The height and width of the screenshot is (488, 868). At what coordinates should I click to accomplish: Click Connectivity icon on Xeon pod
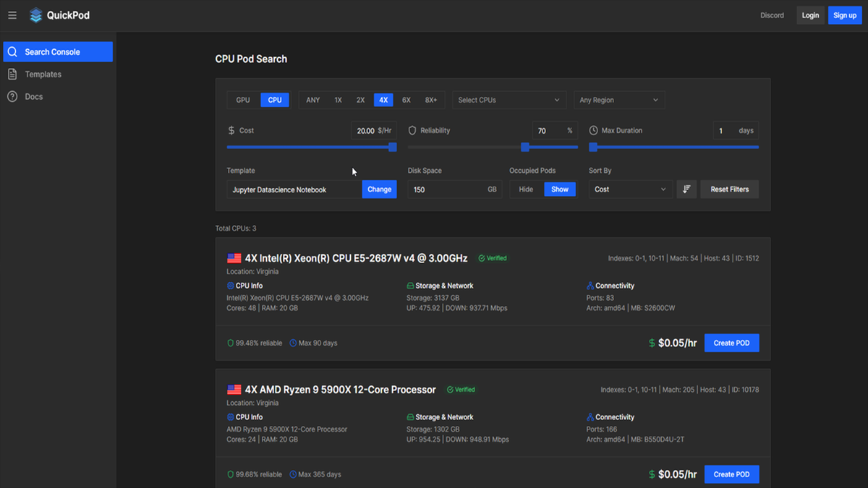point(590,286)
